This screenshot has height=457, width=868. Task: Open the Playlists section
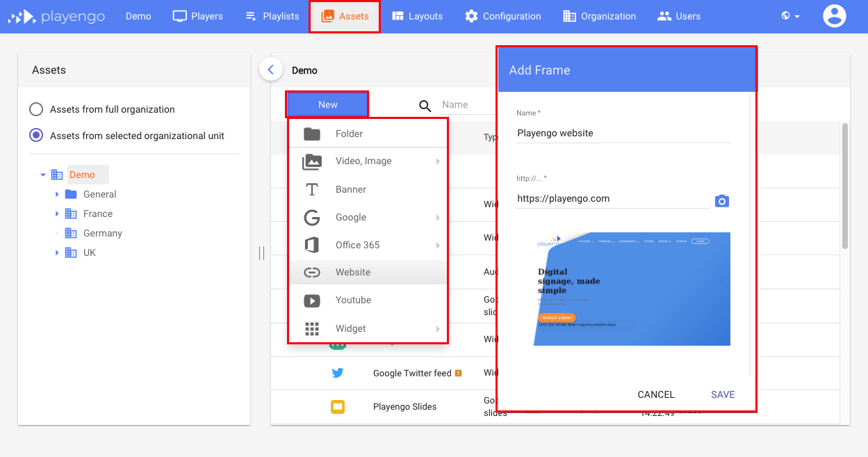(x=272, y=16)
